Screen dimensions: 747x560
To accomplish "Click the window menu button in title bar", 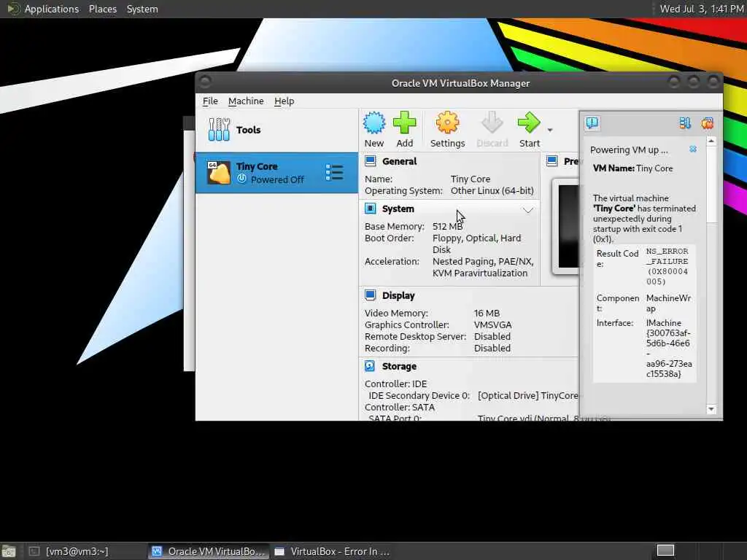I will click(205, 82).
